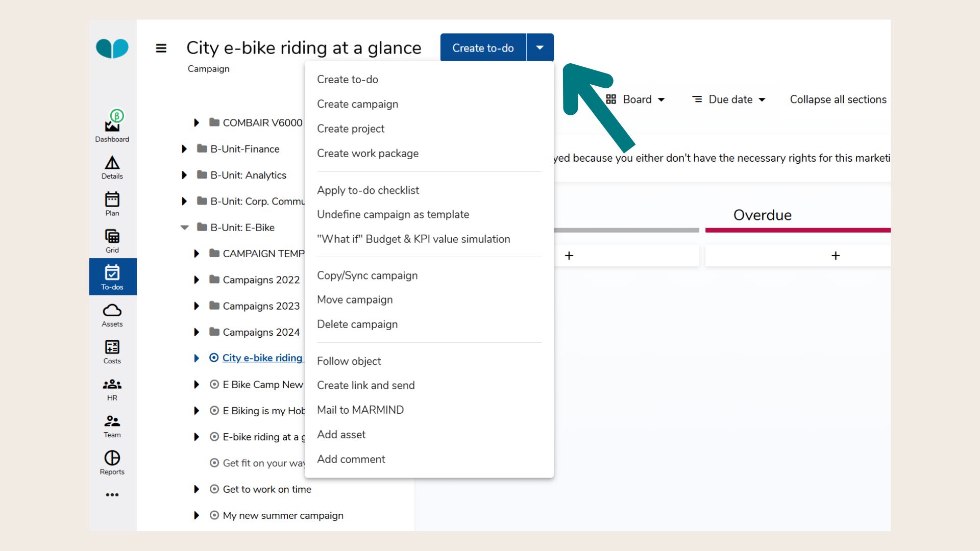
Task: Open the Due date sorting dropdown
Action: (x=729, y=99)
